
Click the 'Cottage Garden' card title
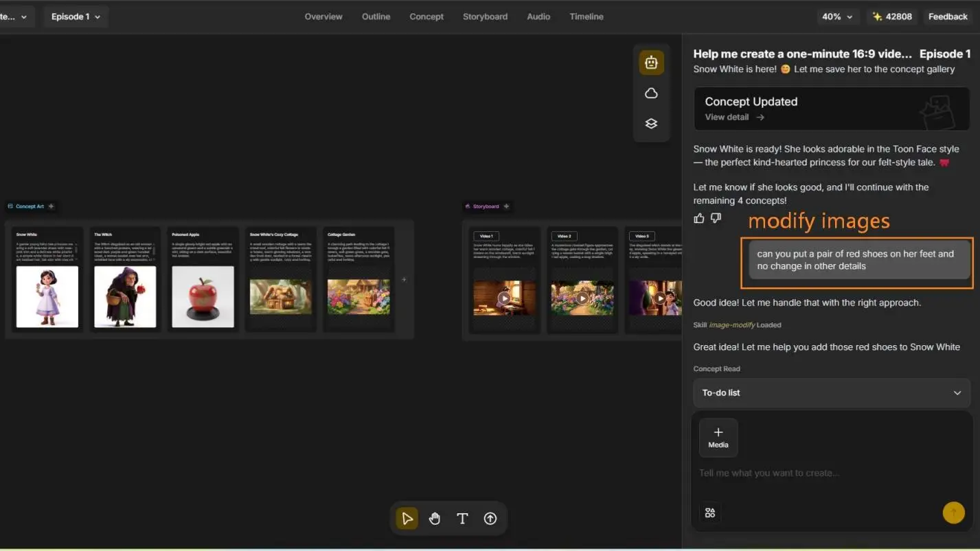341,235
